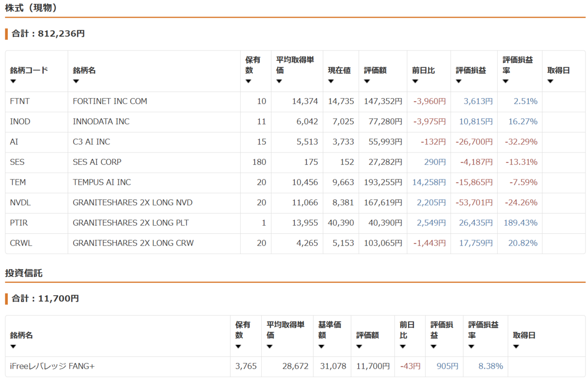Viewport: 588px width, 381px height.
Task: Click GRANITESHARES 2X LONG CRW name
Action: pyautogui.click(x=133, y=243)
